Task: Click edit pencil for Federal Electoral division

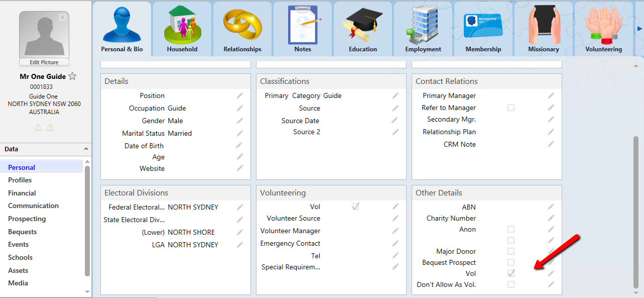Action: [240, 207]
